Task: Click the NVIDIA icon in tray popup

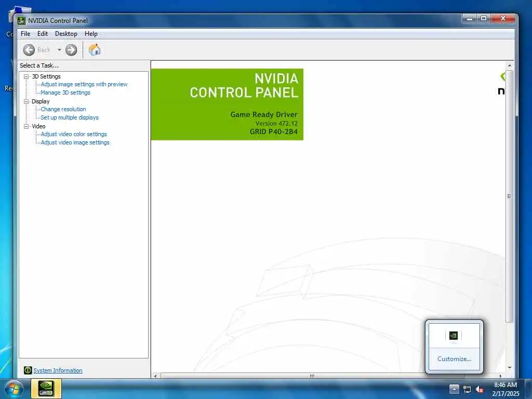Action: pos(453,336)
